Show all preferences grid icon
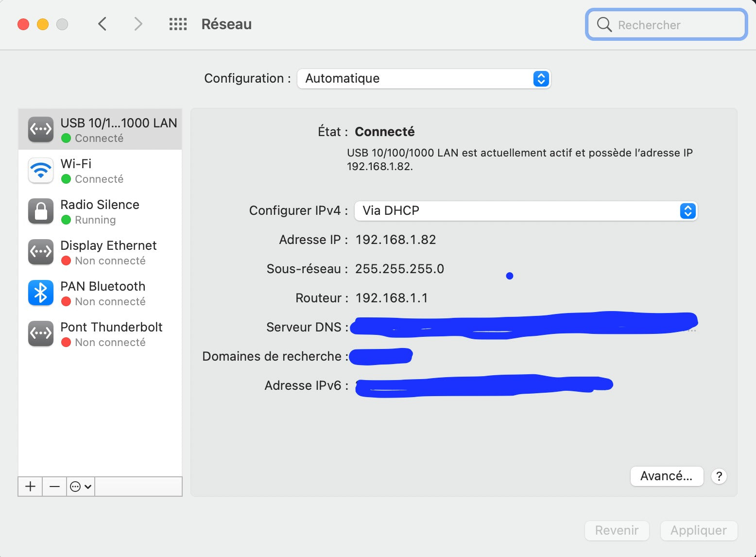 (178, 24)
